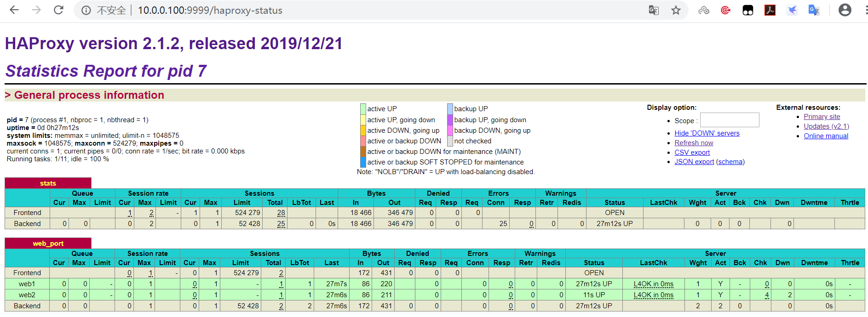Go forward in browser history
This screenshot has height=317, width=868.
pos(36,10)
